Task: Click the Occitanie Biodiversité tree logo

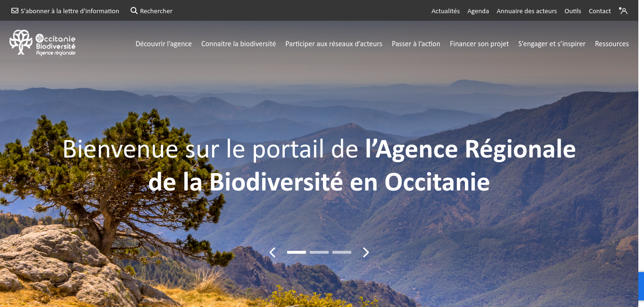Action: [42, 43]
